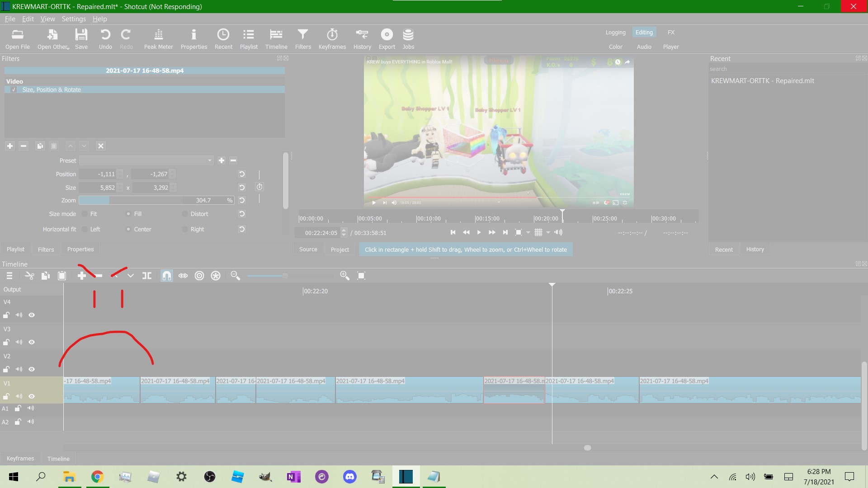Click the Project view button
Viewport: 868px width, 488px height.
click(x=340, y=249)
